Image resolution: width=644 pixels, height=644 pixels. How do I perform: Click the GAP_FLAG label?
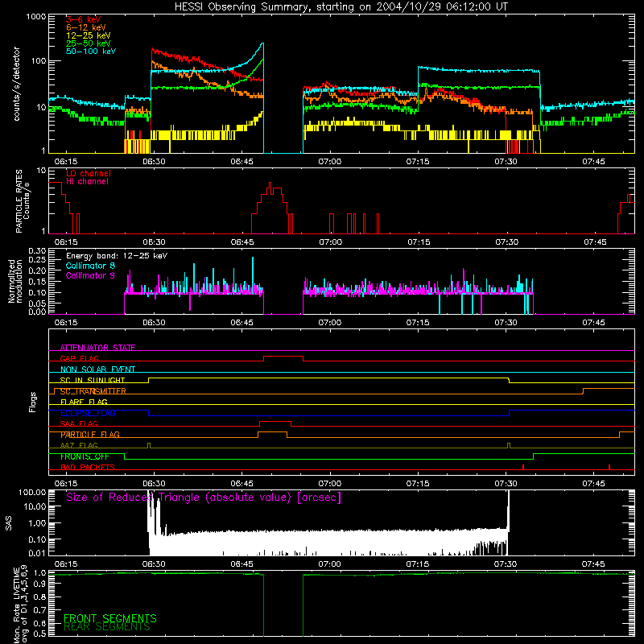point(79,358)
